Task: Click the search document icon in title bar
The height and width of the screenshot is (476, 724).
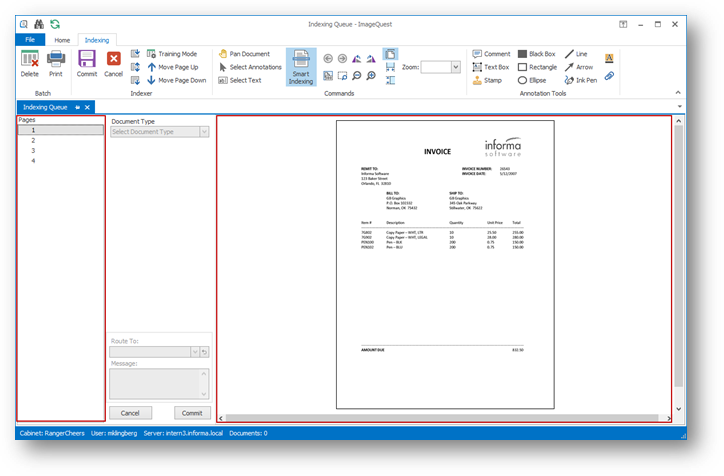Action: [x=24, y=24]
